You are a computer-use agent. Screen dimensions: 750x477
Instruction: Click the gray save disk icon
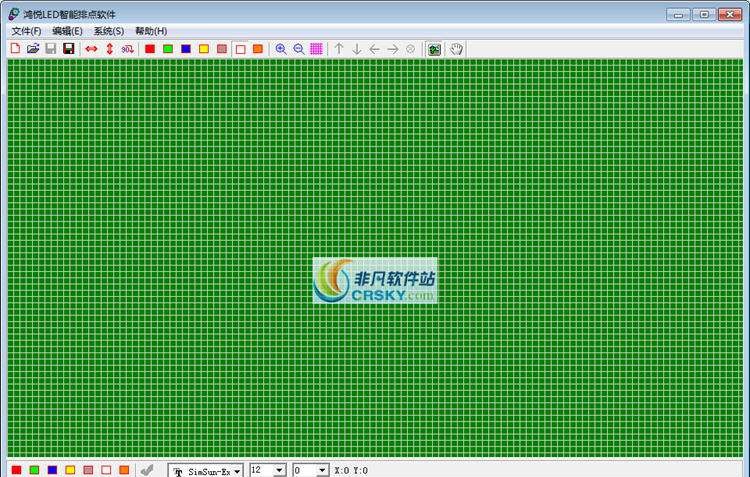51,48
